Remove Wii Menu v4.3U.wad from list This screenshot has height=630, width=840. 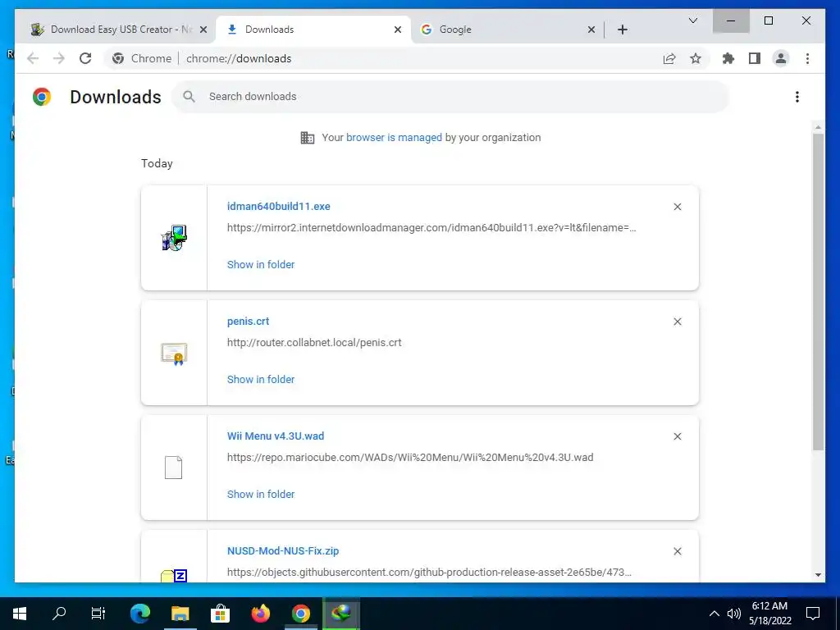[677, 436]
